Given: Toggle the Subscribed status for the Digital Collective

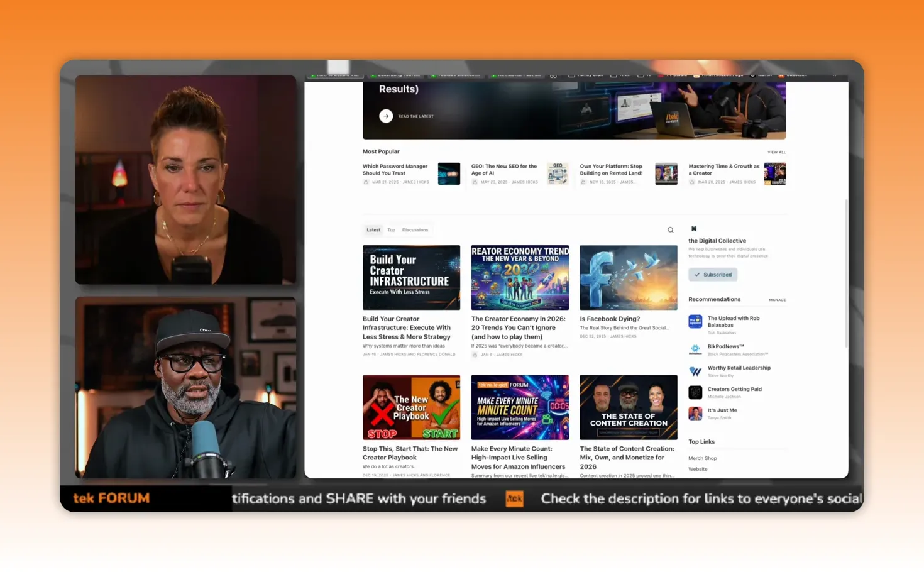Looking at the screenshot, I should click(x=712, y=274).
